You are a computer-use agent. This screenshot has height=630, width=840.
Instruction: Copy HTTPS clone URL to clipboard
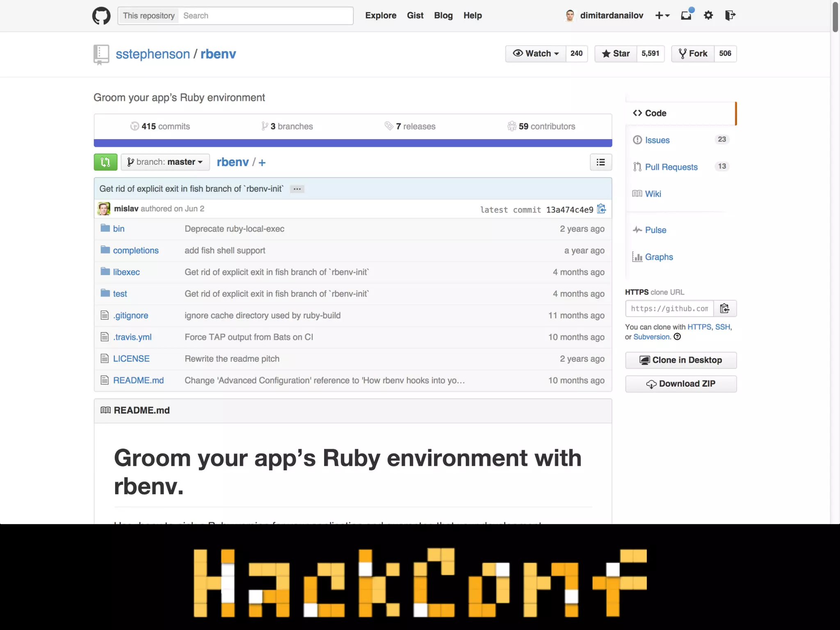pos(725,308)
